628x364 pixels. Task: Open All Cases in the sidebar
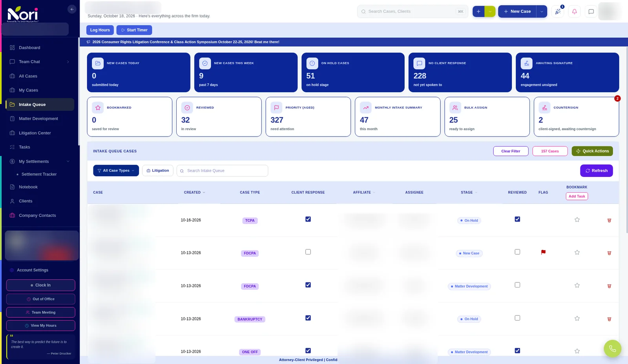coord(39,76)
